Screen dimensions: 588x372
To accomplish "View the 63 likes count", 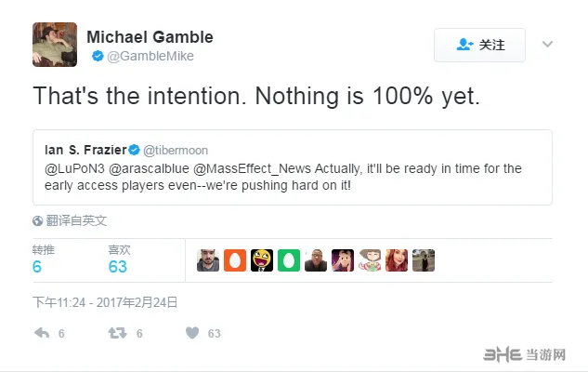I will [118, 267].
